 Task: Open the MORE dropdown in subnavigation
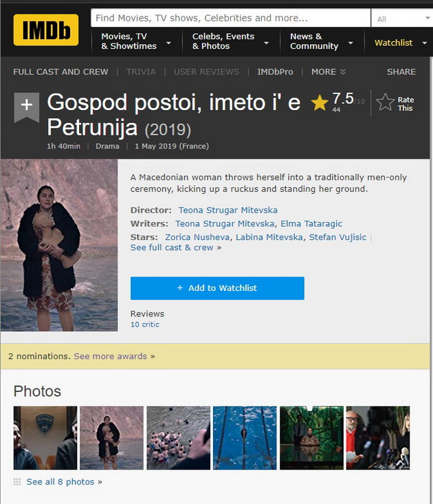click(329, 72)
